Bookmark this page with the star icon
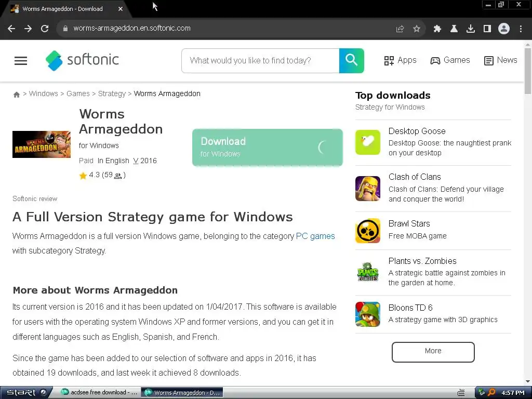Screen dimensions: 532x399 [x=417, y=29]
